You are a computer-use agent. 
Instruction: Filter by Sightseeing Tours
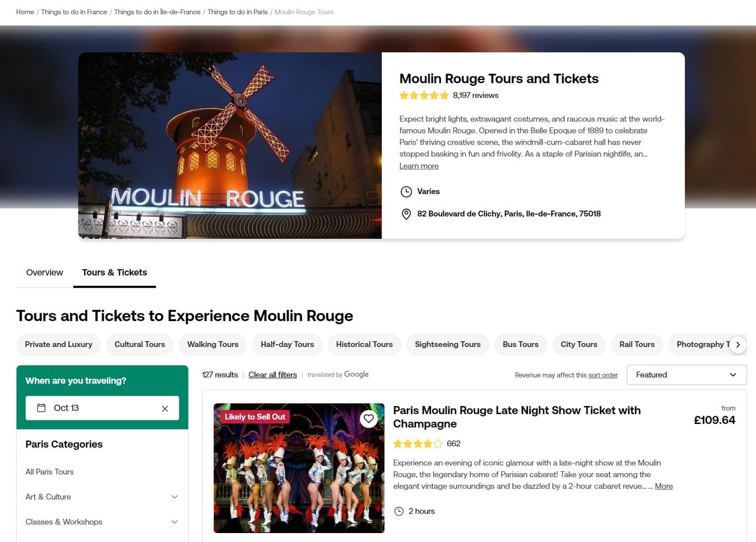tap(448, 345)
